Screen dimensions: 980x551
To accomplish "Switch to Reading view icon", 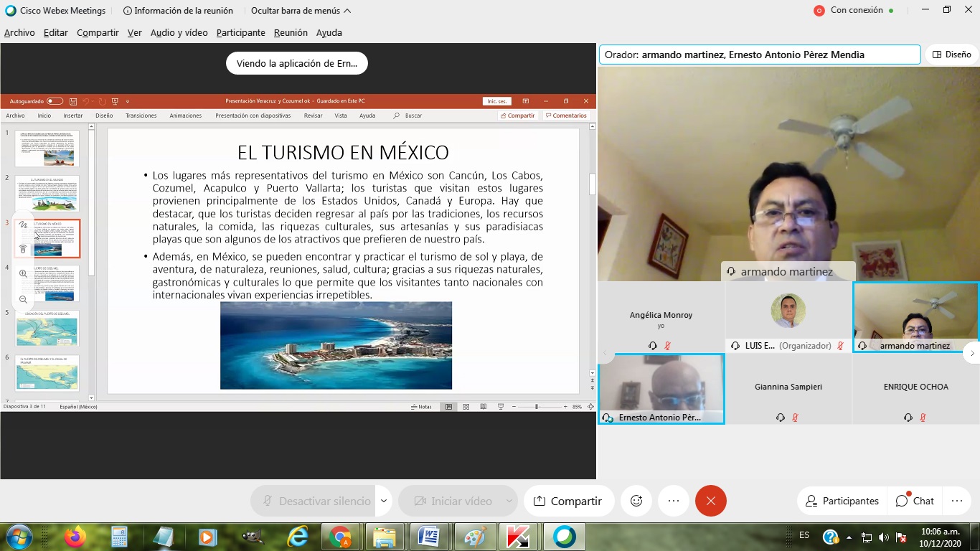I will (484, 406).
